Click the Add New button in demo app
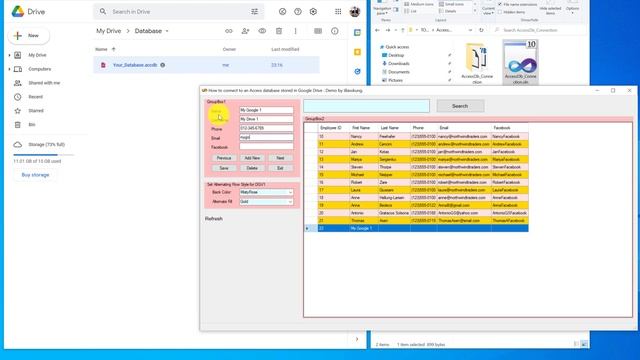Image resolution: width=640 pixels, height=360 pixels. 252,158
